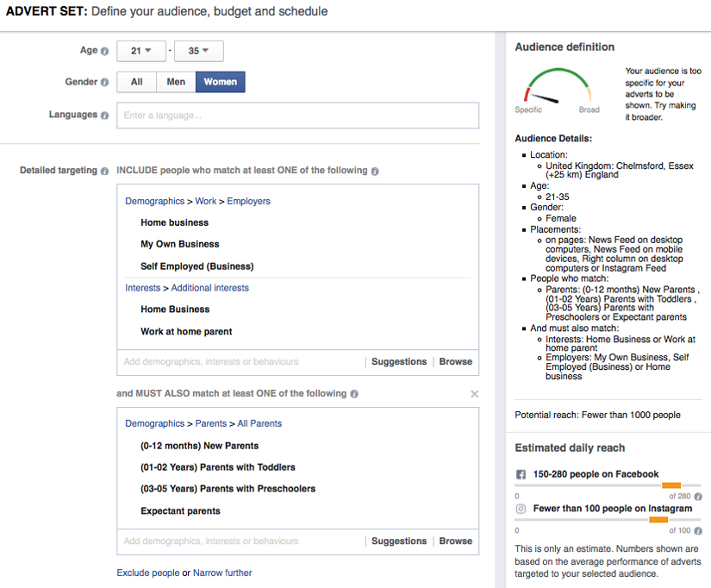Click the Narrow further link

click(222, 572)
